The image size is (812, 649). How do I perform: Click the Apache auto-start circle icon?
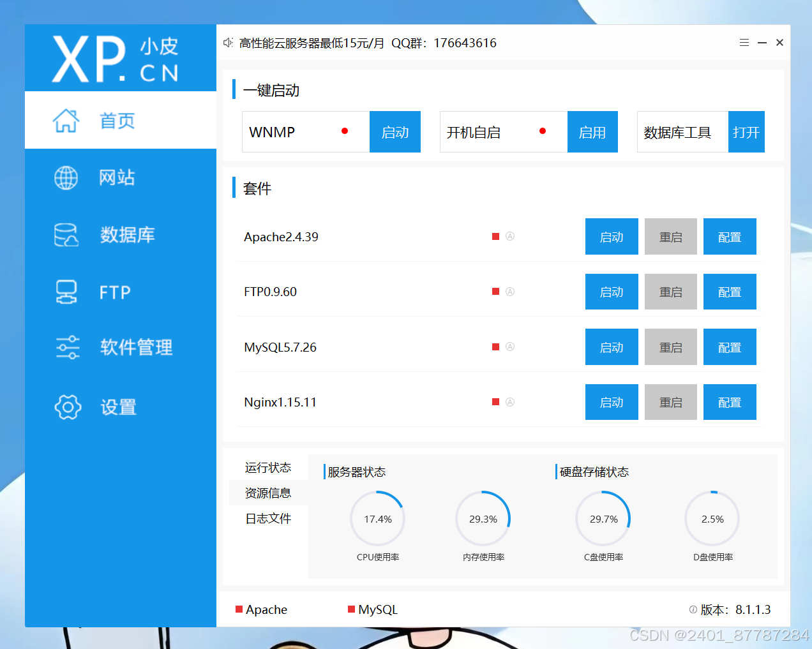[510, 236]
